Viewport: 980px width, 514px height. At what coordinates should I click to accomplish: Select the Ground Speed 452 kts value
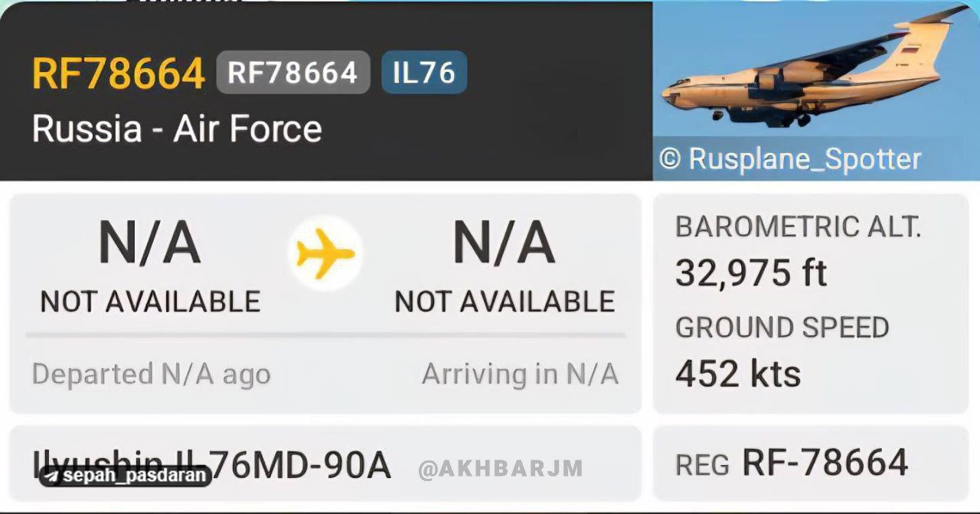coord(738,374)
